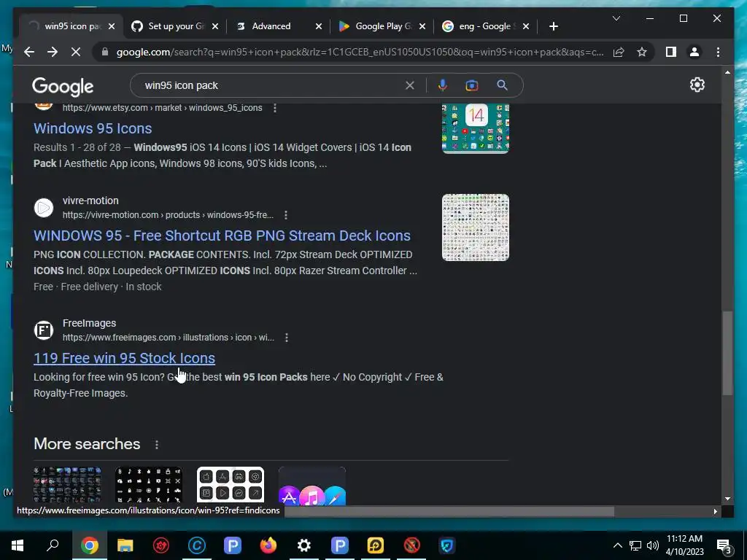This screenshot has height=560, width=747.
Task: Open the white outline icons search thumbnail
Action: [x=231, y=485]
